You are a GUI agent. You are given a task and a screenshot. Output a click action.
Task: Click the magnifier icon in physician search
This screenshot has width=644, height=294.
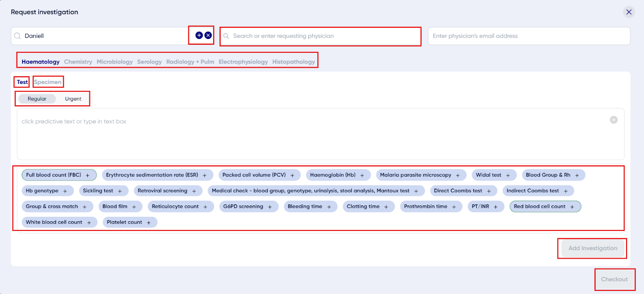226,36
